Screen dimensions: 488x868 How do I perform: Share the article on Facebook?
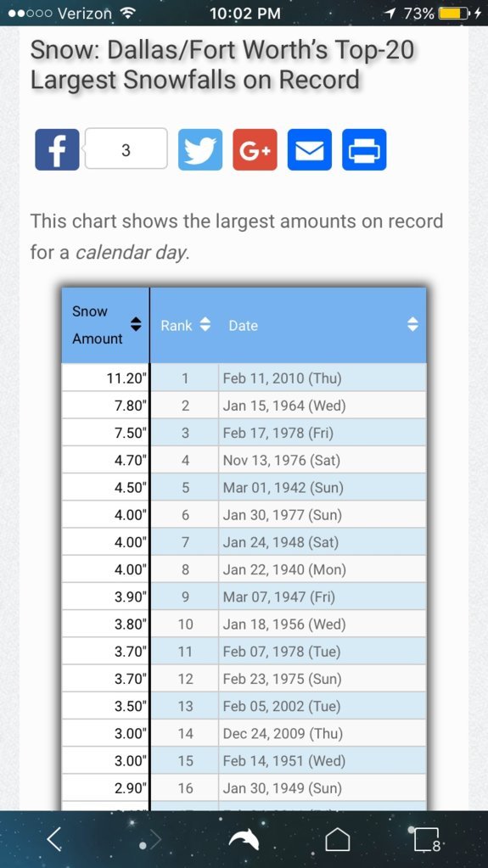point(57,149)
